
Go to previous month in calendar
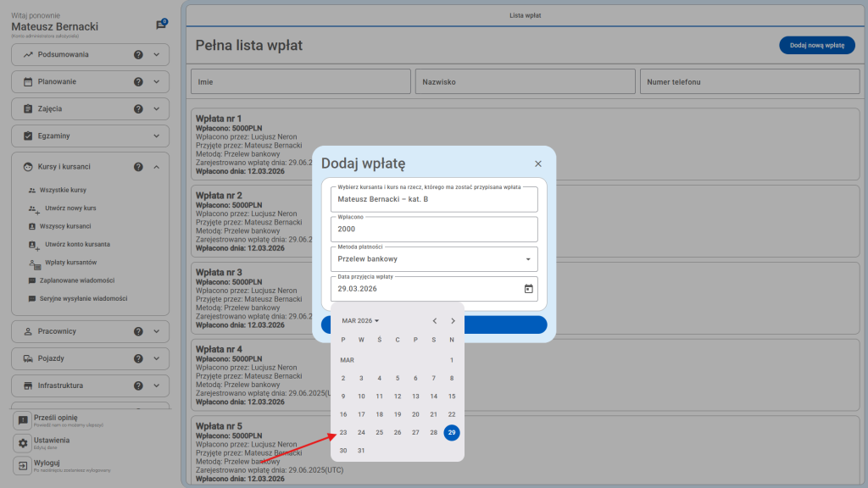435,321
